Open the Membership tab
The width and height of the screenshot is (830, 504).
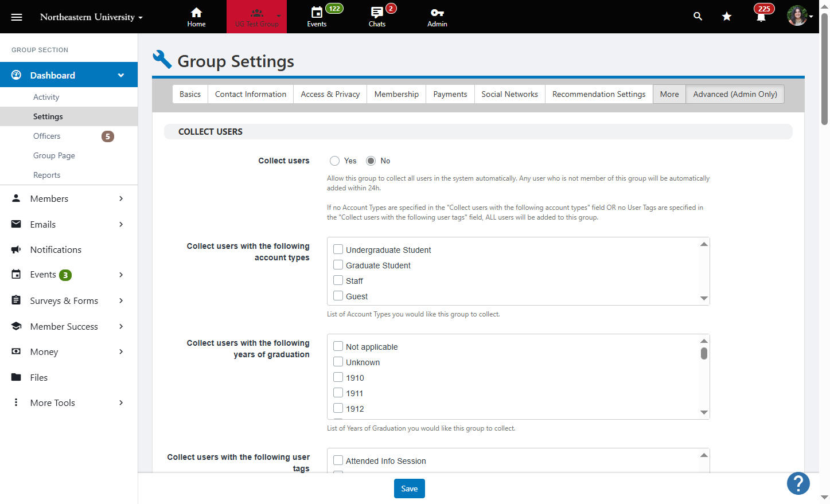(396, 94)
